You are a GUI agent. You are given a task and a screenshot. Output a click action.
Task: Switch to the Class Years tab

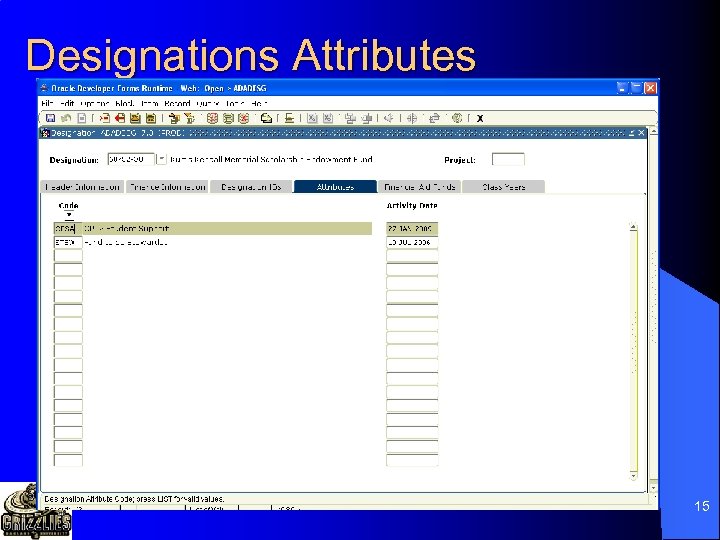503,187
